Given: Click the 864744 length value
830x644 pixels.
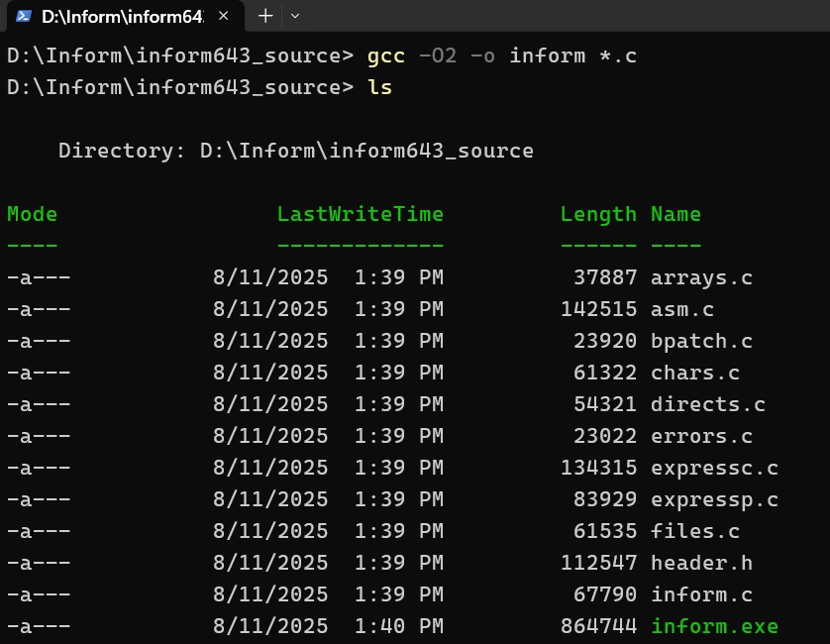Looking at the screenshot, I should pyautogui.click(x=598, y=626).
